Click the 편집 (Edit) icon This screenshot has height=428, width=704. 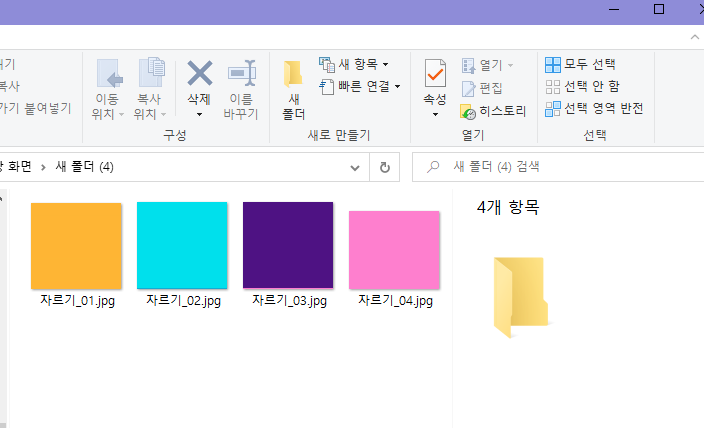(x=468, y=88)
